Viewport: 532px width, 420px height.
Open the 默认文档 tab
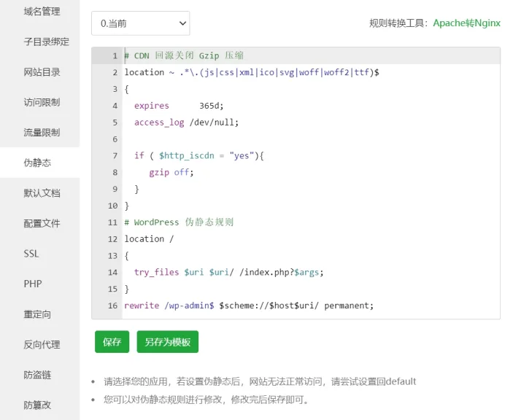click(41, 193)
